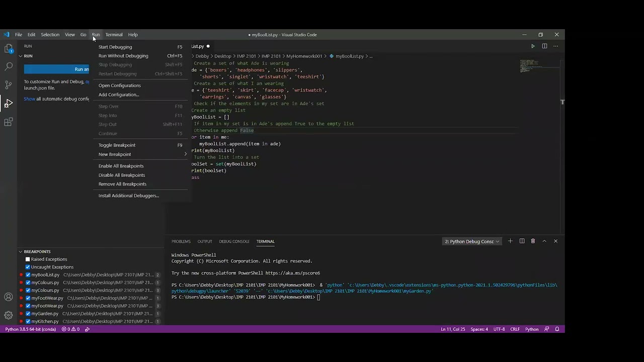This screenshot has height=362, width=644.
Task: Click the Split Editor icon
Action: tap(544, 46)
